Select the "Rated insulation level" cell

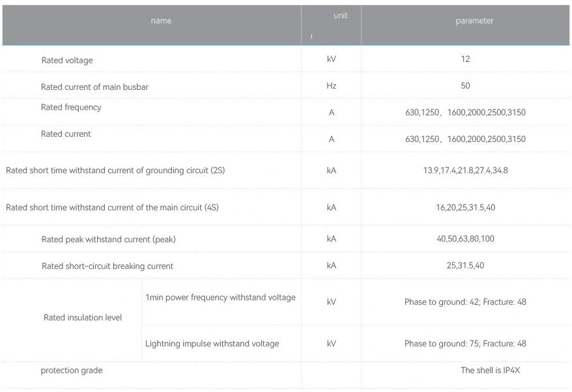tap(83, 318)
